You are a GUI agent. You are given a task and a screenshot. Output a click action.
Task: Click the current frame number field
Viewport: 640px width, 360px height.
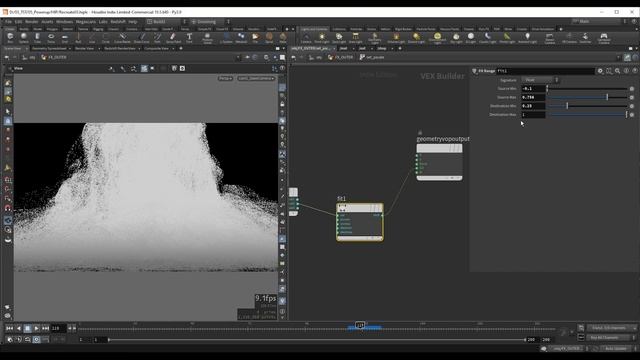pos(58,328)
